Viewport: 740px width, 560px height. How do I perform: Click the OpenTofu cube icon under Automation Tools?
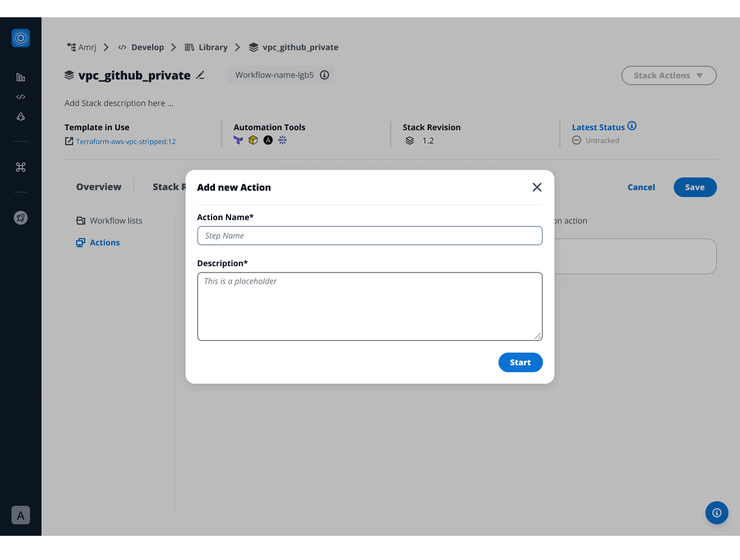253,140
